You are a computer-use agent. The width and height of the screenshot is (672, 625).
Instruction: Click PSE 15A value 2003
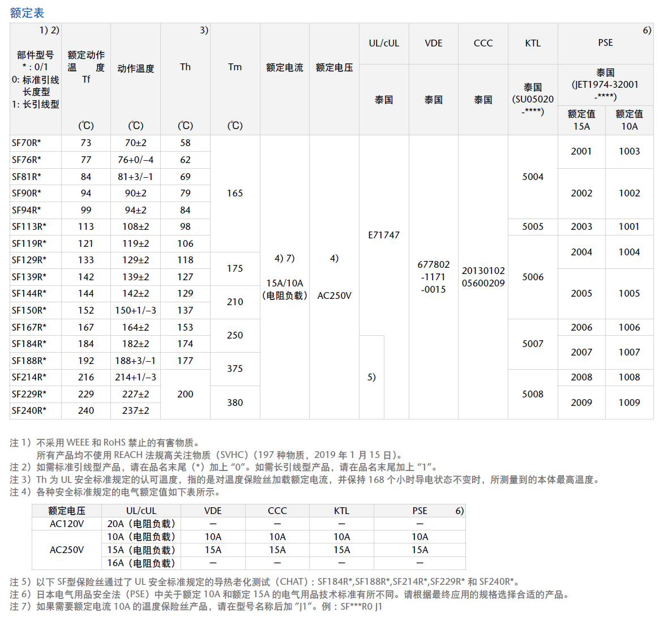581,227
